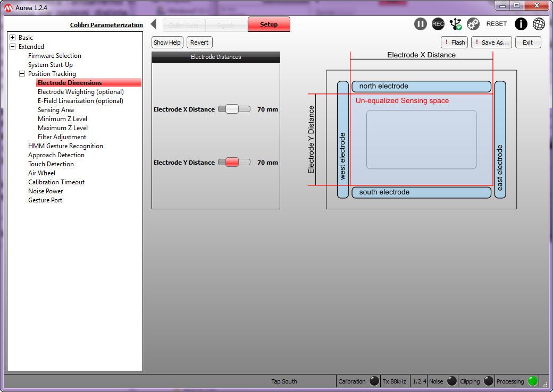Click the USB connection status icon
Image resolution: width=553 pixels, height=392 pixels.
pos(456,24)
